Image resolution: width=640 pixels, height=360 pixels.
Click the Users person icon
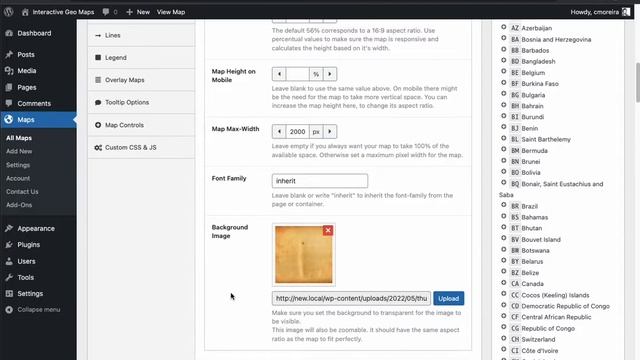pos(9,261)
